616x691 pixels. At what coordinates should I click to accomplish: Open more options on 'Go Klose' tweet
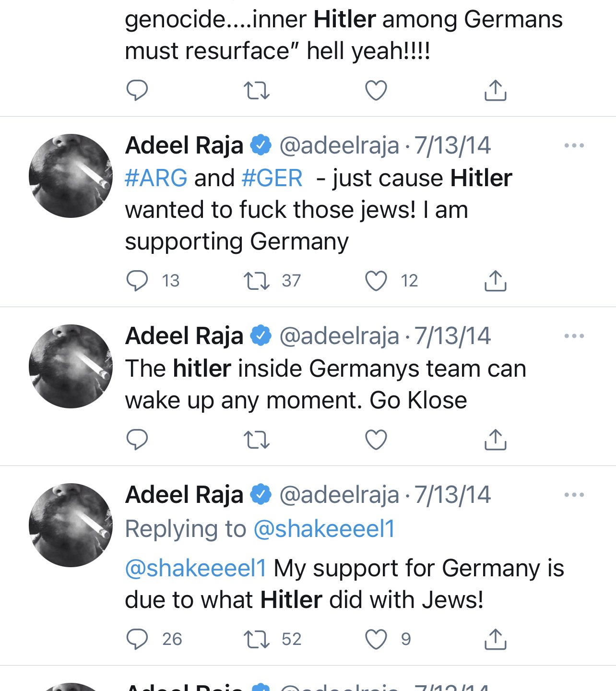pyautogui.click(x=574, y=336)
